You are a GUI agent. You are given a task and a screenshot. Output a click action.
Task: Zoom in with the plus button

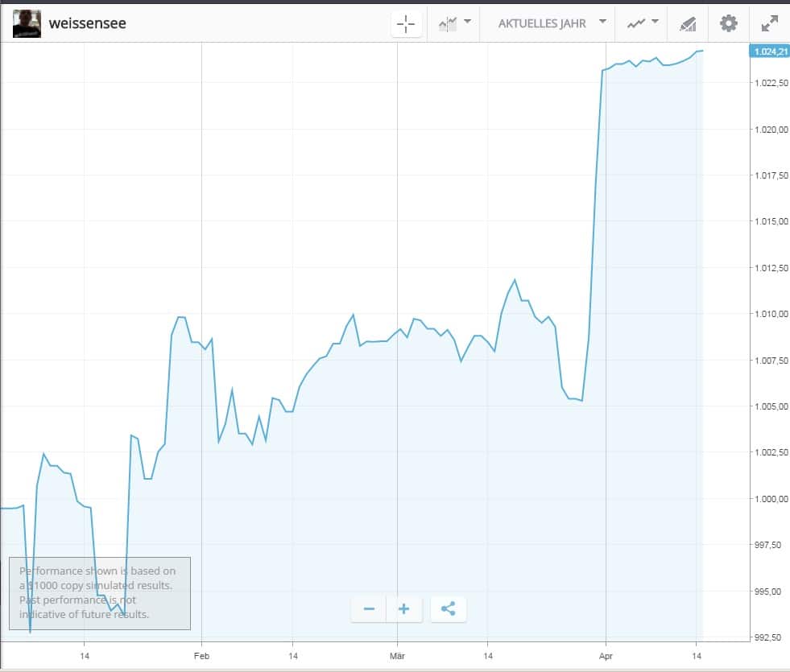[404, 609]
